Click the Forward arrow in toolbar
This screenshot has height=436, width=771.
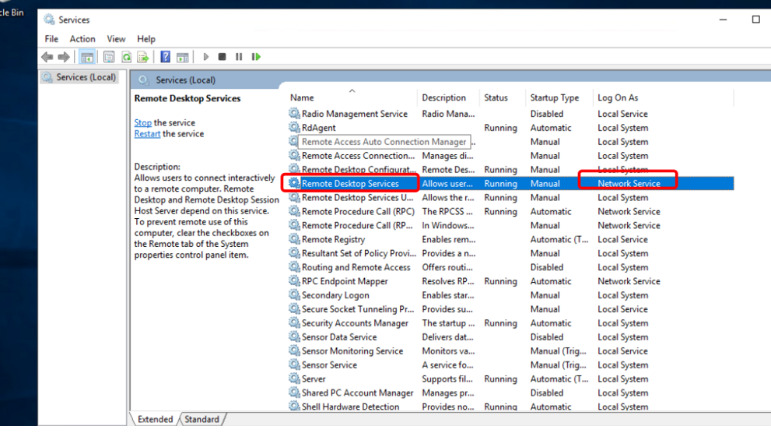point(63,57)
